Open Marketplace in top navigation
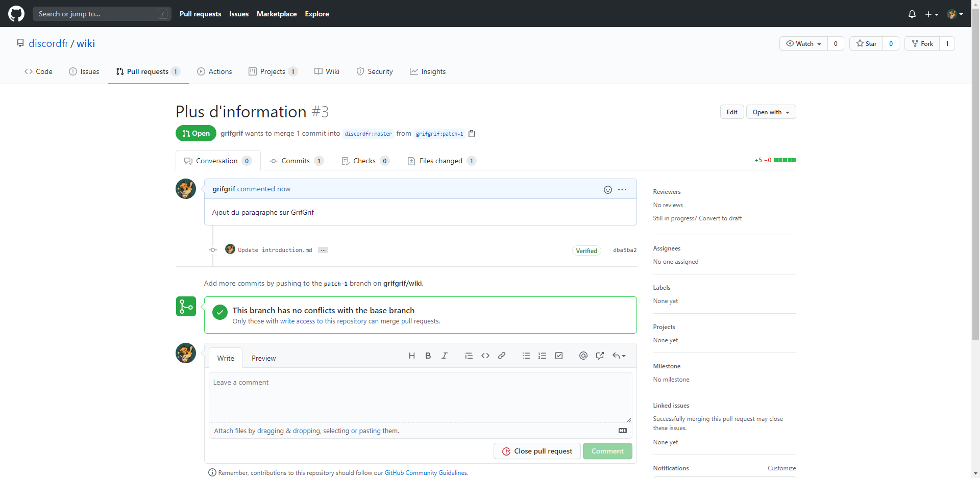Image resolution: width=980 pixels, height=478 pixels. point(277,14)
